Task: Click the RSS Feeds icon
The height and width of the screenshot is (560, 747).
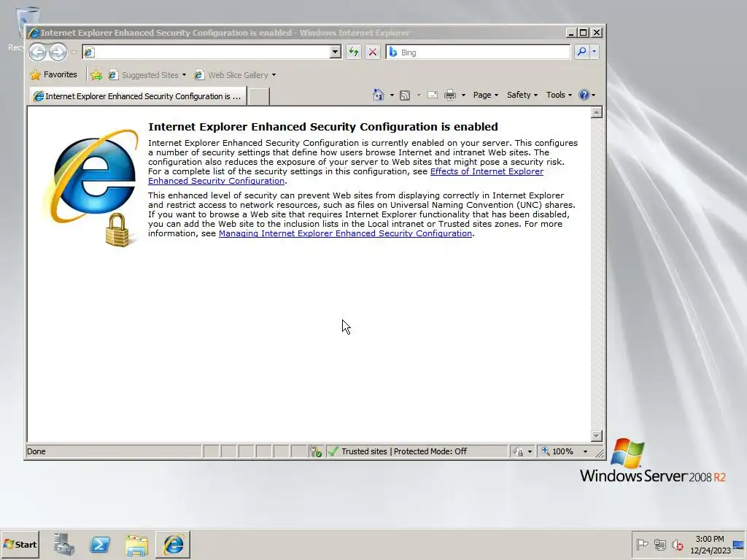Action: pyautogui.click(x=404, y=96)
